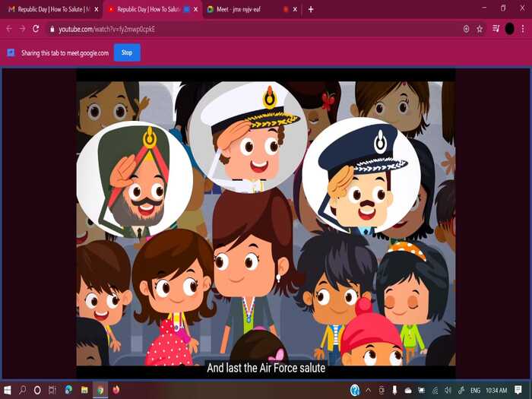532x399 pixels.
Task: Close the Meet tab
Action: click(x=295, y=9)
